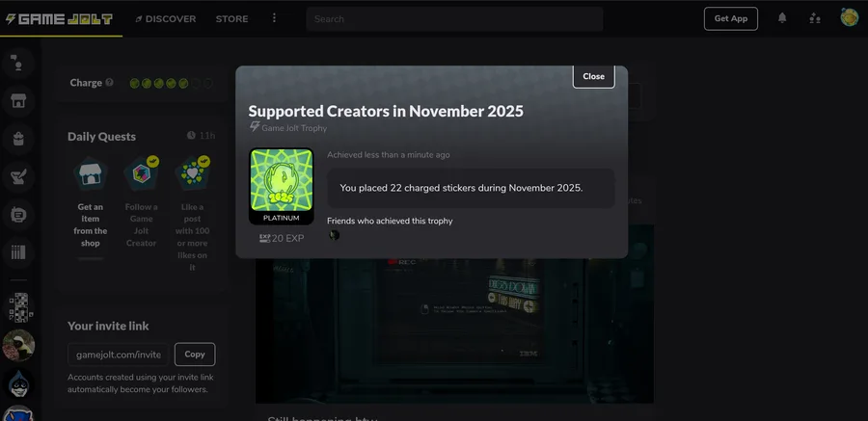Click the Daily Quests timer clock icon
This screenshot has height=421, width=868.
[191, 136]
